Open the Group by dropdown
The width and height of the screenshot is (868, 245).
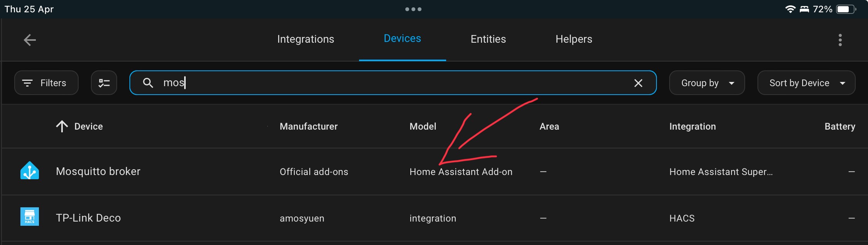coord(707,83)
